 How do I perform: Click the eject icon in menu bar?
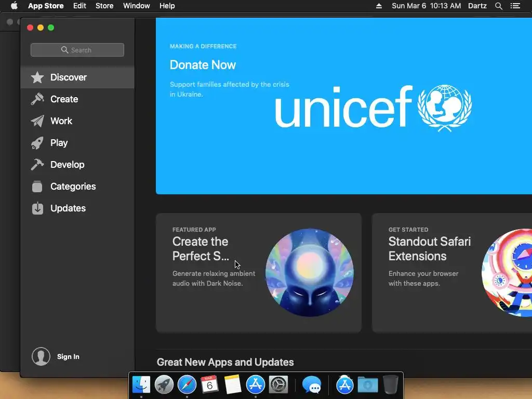click(379, 6)
